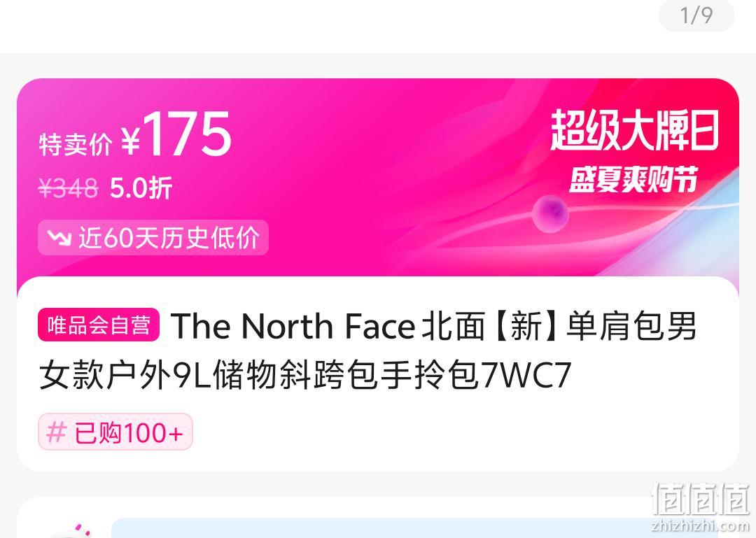Tap the 已购100+ purchased tag
This screenshot has width=756, height=538.
pos(115,432)
